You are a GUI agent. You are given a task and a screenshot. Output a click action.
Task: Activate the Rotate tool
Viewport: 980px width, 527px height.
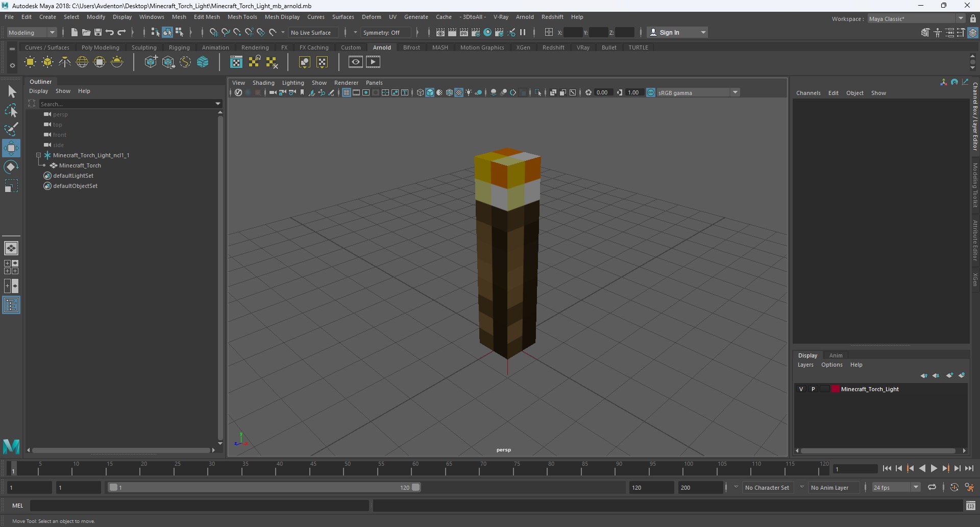click(11, 167)
